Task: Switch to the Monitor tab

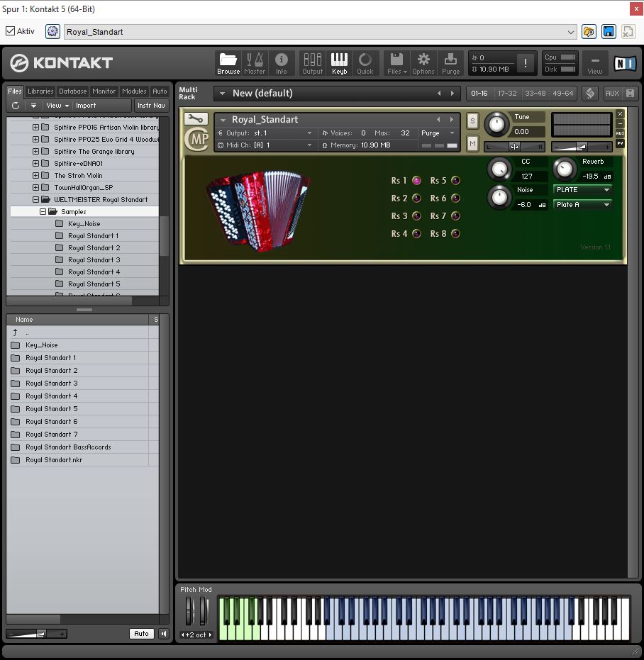Action: 104,91
